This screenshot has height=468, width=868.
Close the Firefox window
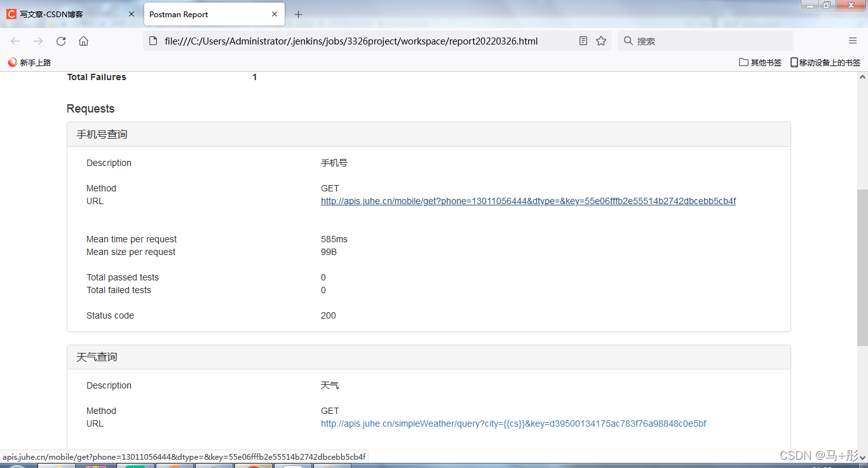click(850, 5)
